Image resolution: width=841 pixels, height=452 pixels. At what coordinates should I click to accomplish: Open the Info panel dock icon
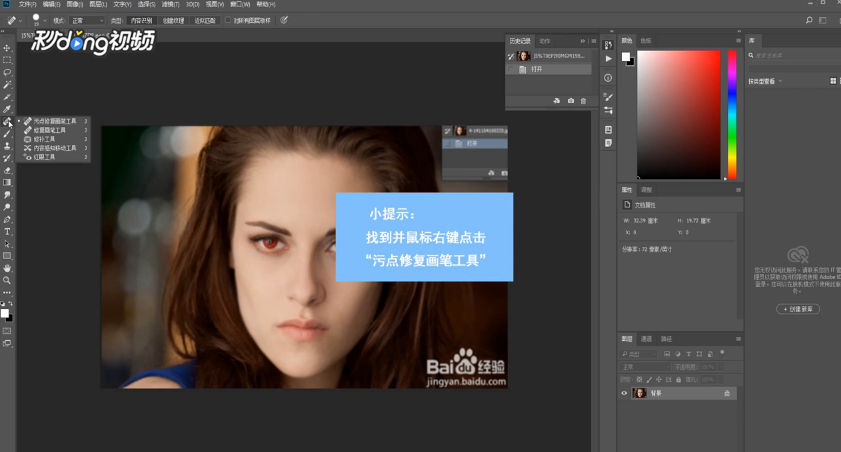click(x=608, y=78)
